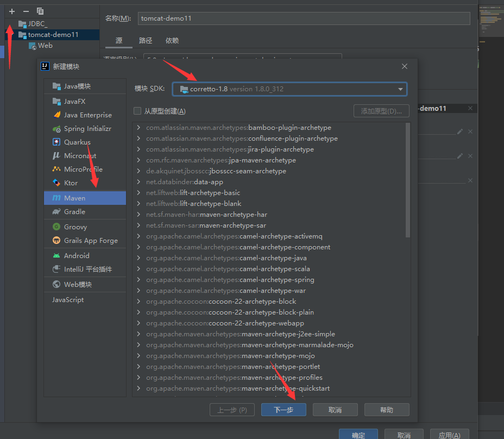Choose Gradle module type

(85, 211)
